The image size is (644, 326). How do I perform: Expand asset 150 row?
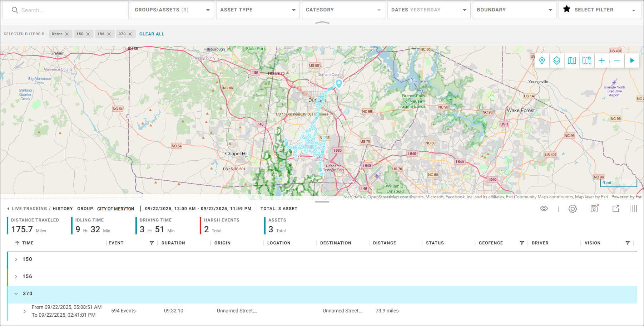16,259
